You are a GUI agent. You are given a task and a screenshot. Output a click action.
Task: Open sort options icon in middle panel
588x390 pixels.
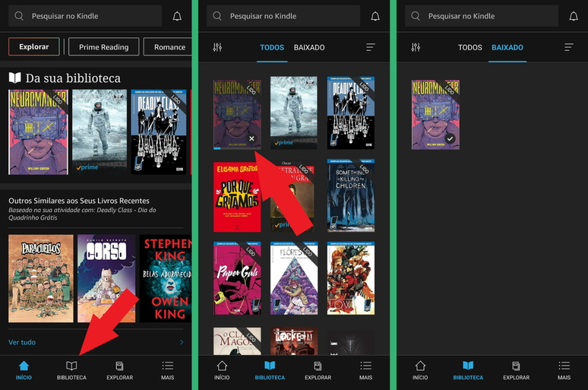click(371, 47)
